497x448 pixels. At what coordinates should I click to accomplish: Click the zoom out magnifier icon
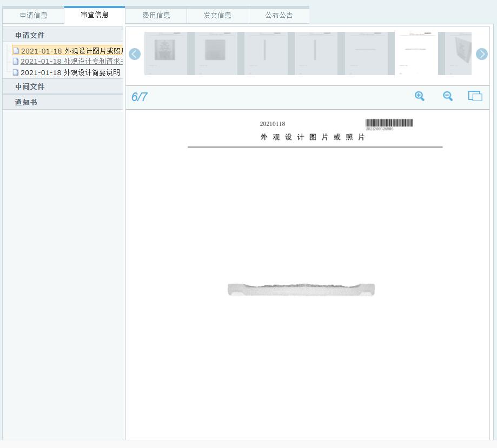point(448,96)
